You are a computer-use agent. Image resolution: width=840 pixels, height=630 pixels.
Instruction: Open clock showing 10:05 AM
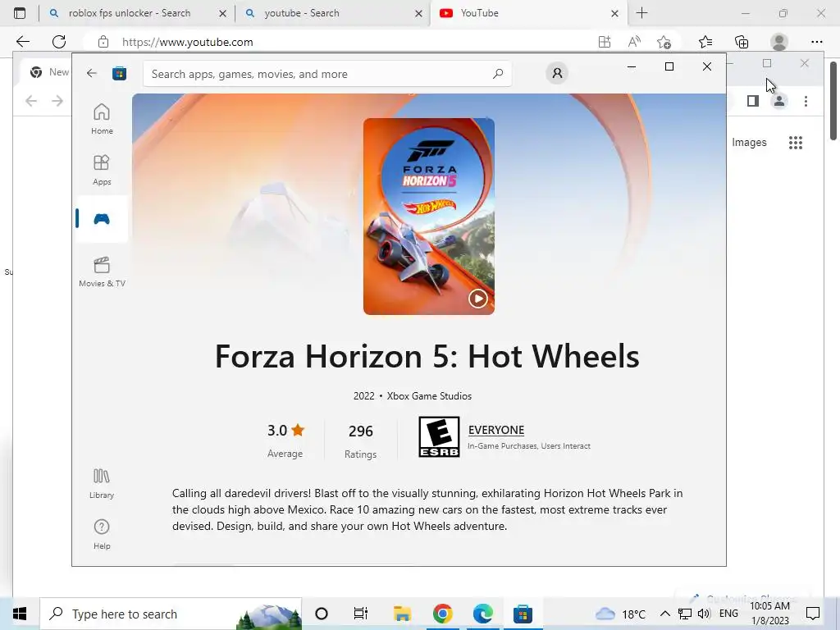tap(769, 614)
